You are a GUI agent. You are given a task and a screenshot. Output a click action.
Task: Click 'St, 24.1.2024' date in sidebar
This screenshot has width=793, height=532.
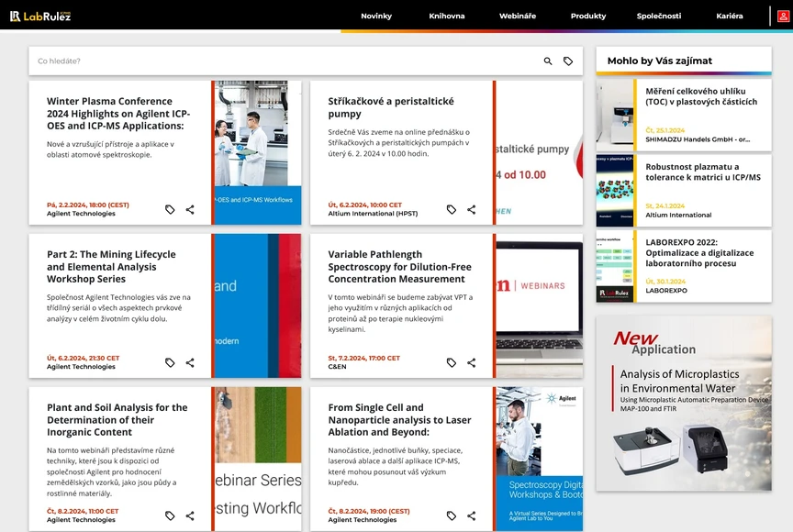665,205
